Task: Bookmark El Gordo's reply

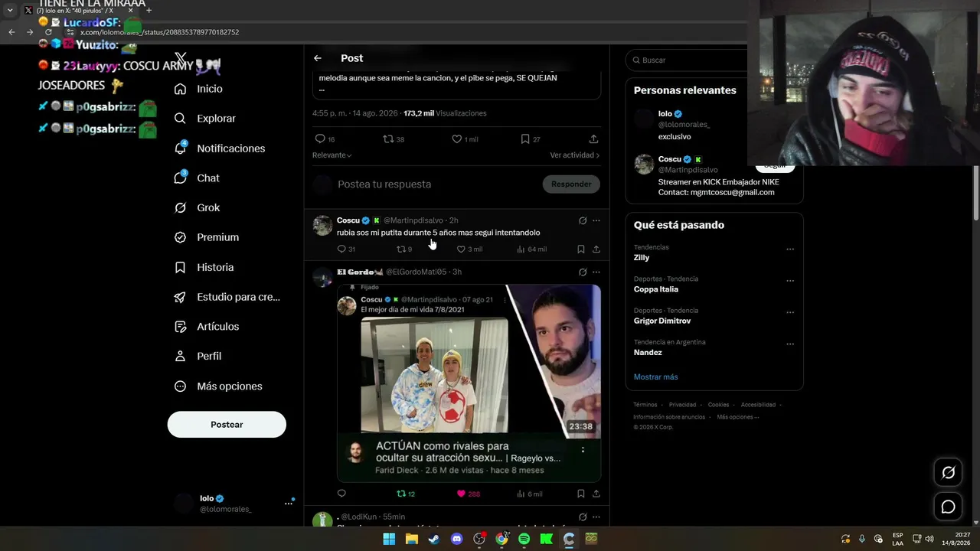Action: point(581,494)
